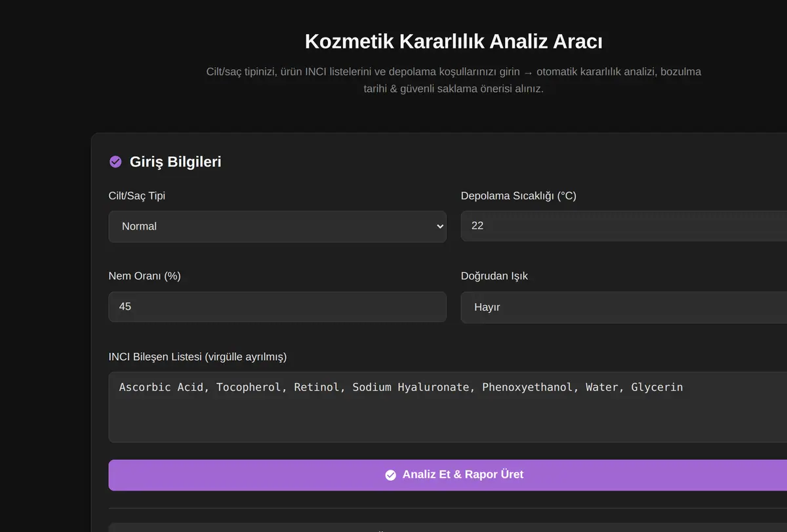The height and width of the screenshot is (532, 787).
Task: Click the Nem Oranı (%) label
Action: 145,276
